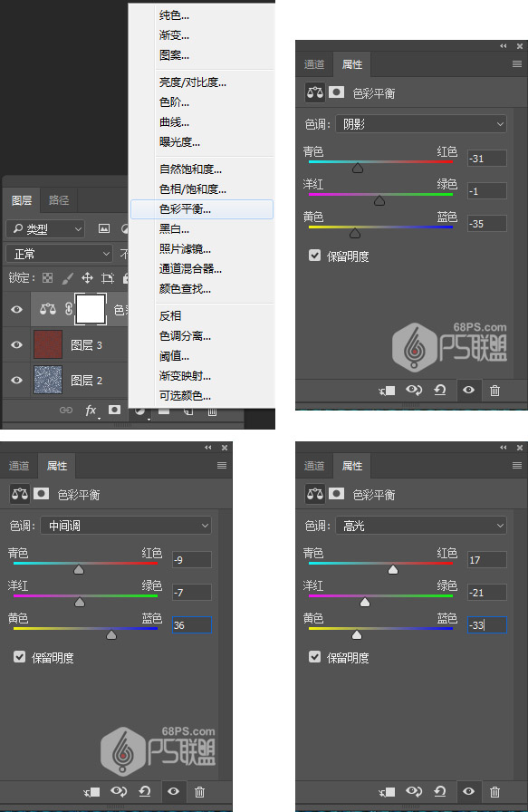Viewport: 528px width, 812px height.
Task: Open panel menu of the 中间调 properties panel
Action: click(222, 466)
